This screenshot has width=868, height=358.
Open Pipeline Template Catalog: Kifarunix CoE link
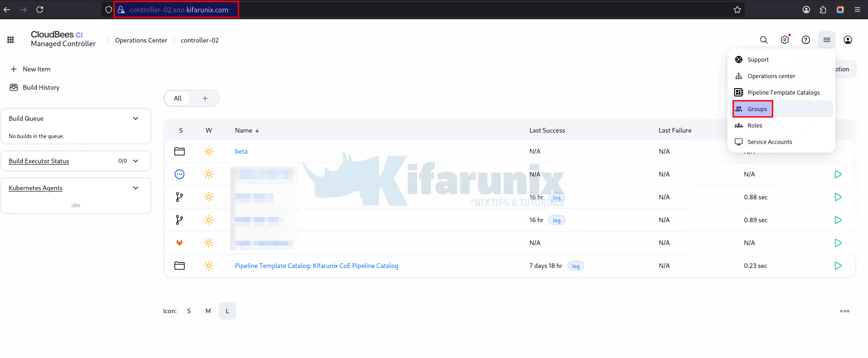[x=317, y=266]
